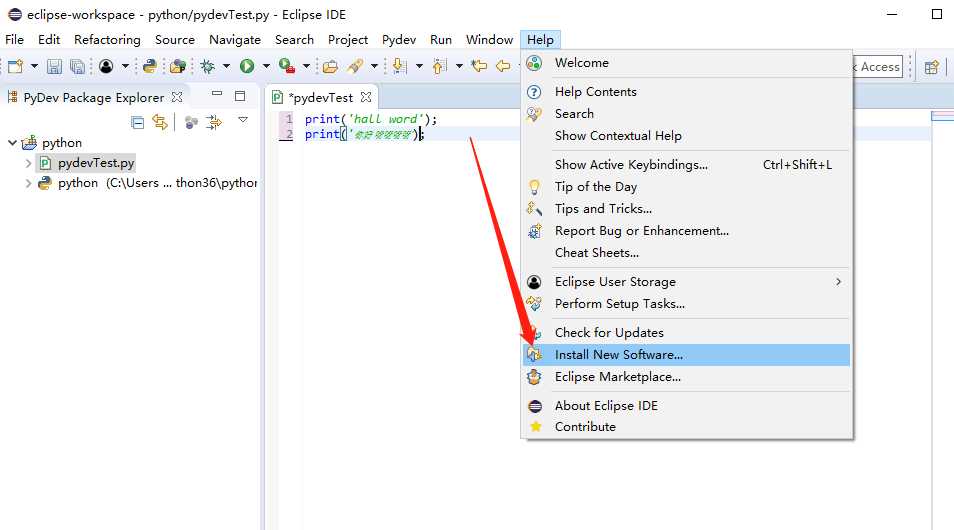Choose Tips and Tricks entry
The width and height of the screenshot is (954, 530).
[x=686, y=209]
